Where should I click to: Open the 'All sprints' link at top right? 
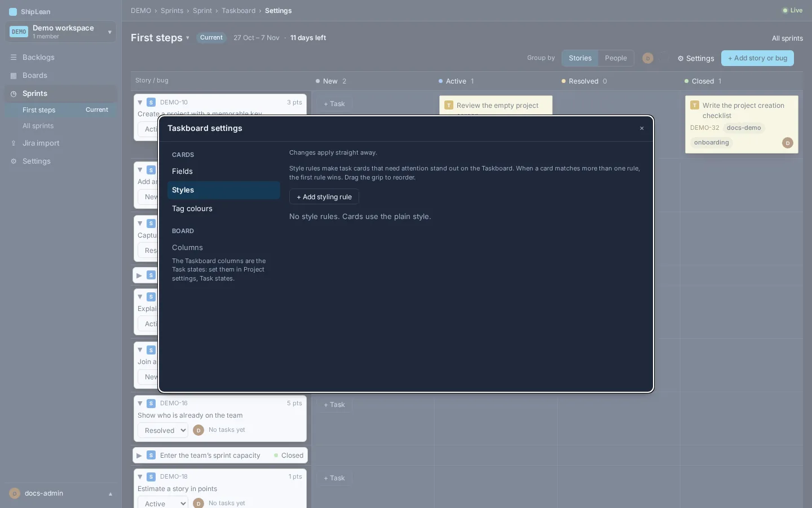(787, 38)
